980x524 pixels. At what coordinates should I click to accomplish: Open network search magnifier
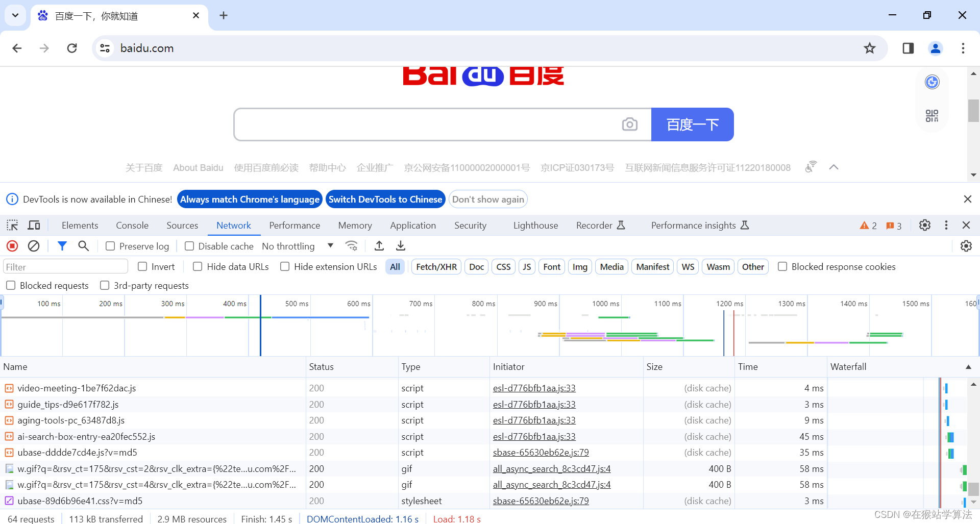pyautogui.click(x=84, y=246)
